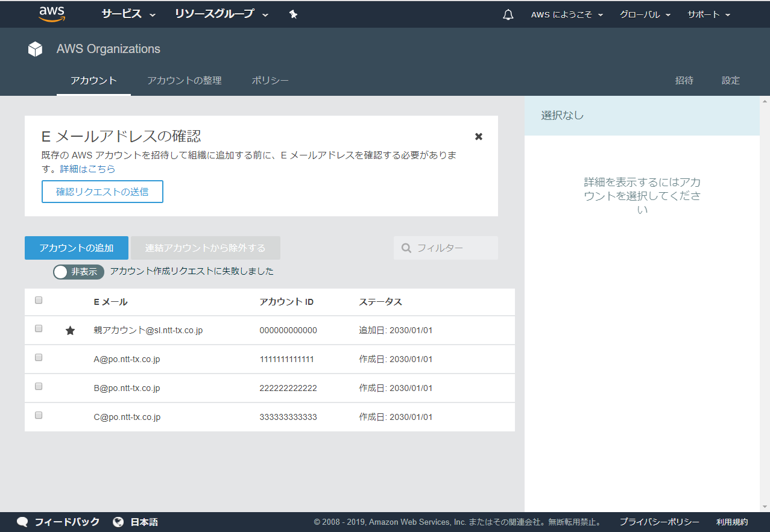This screenshot has width=770, height=532.
Task: Switch to the アカウントの整理 tab
Action: pos(185,80)
